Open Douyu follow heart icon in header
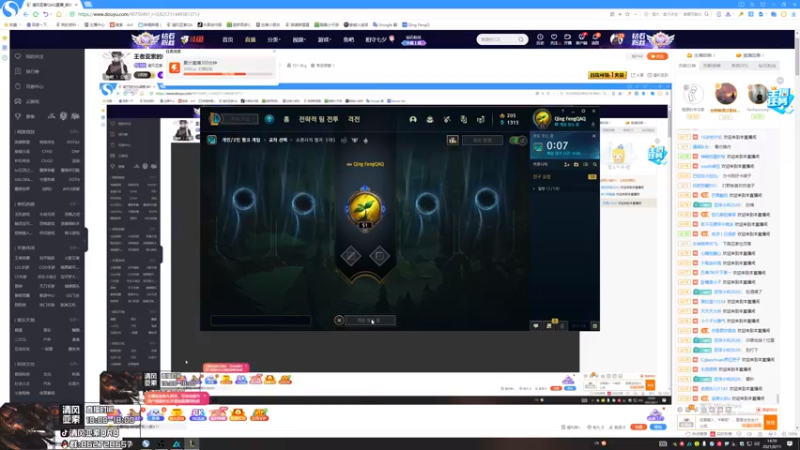The height and width of the screenshot is (450, 800). (554, 39)
